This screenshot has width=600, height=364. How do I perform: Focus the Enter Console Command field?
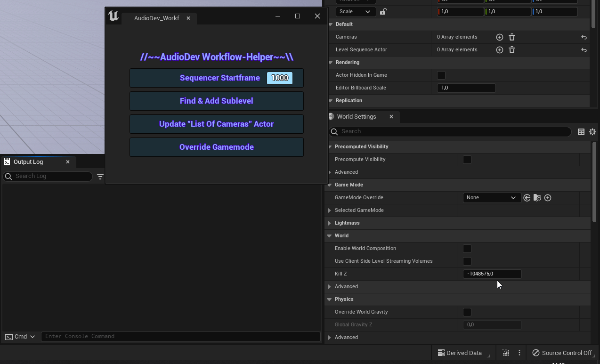(181, 337)
